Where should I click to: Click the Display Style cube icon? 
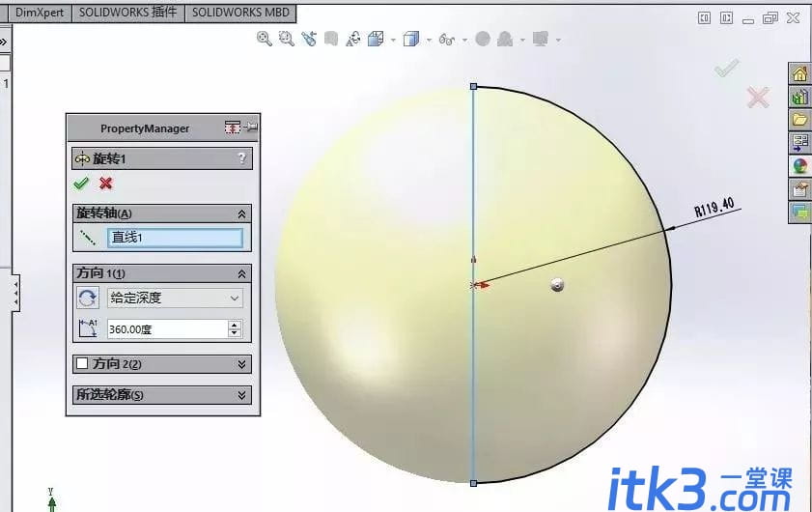point(411,39)
